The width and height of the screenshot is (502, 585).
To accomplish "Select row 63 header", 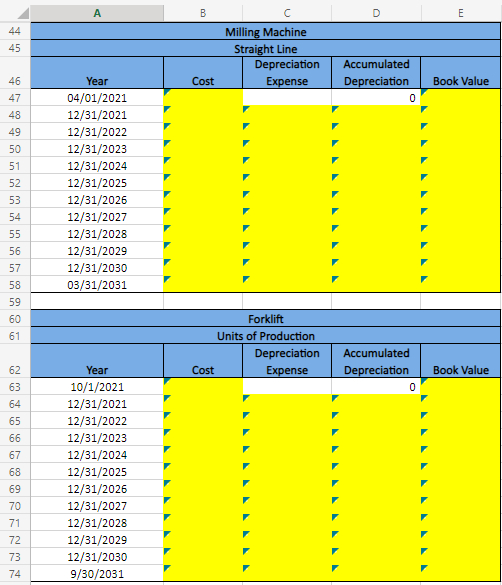I will pos(15,387).
